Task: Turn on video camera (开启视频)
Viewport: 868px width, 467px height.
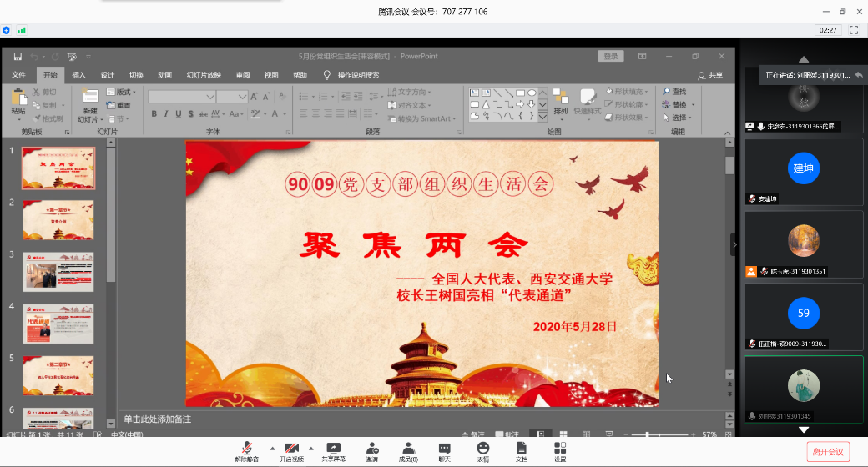Action: tap(291, 449)
